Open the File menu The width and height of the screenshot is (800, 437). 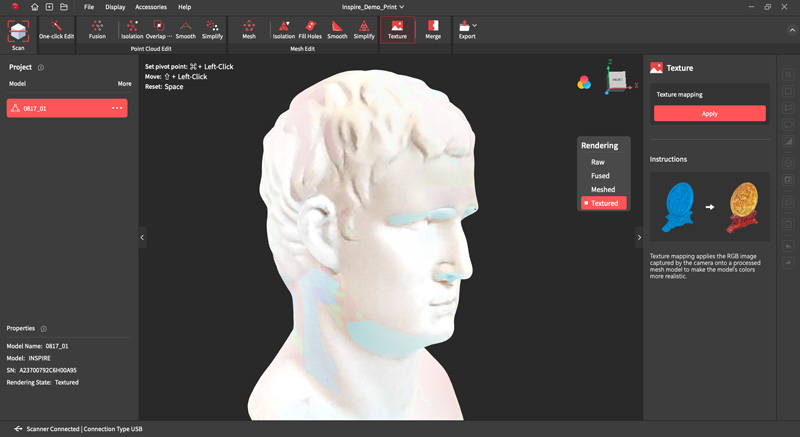click(89, 7)
